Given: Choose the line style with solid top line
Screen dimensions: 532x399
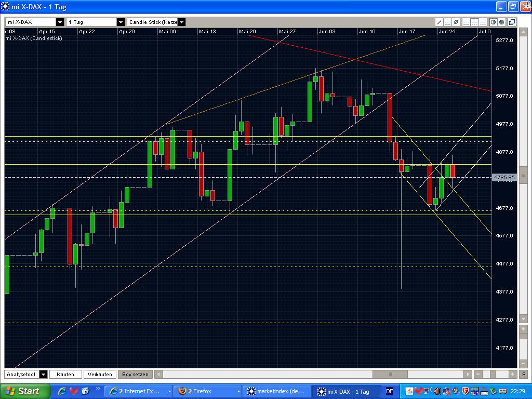Looking at the screenshot, I should pyautogui.click(x=483, y=22).
